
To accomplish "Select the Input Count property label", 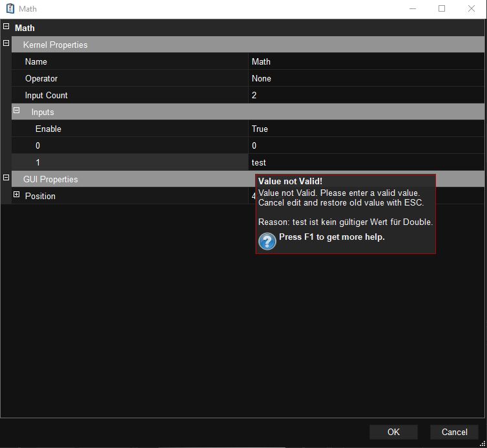I will coord(47,95).
